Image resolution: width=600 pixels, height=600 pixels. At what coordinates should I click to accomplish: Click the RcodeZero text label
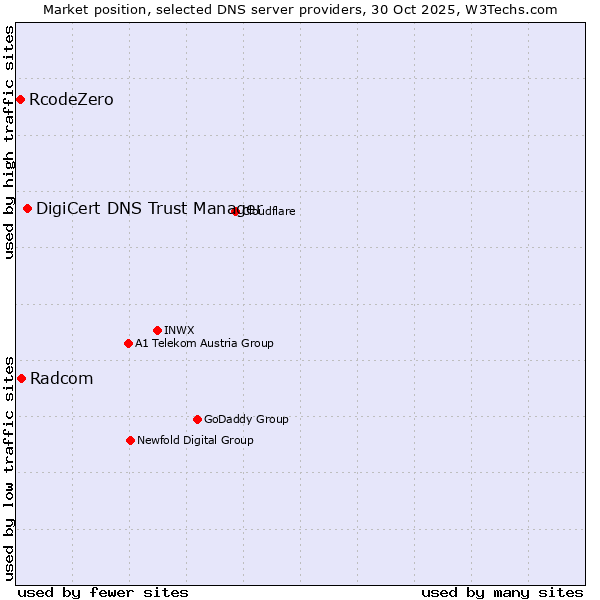tap(71, 99)
